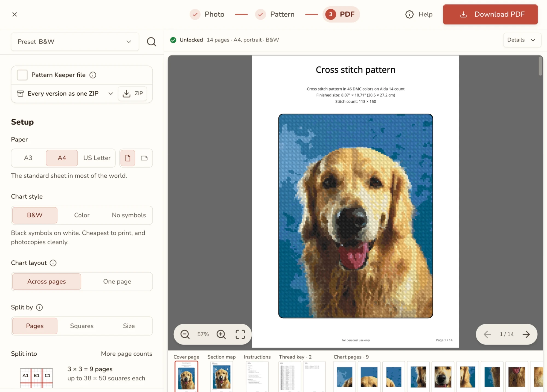Select US Letter paper size
Image resolution: width=547 pixels, height=392 pixels.
(x=97, y=158)
